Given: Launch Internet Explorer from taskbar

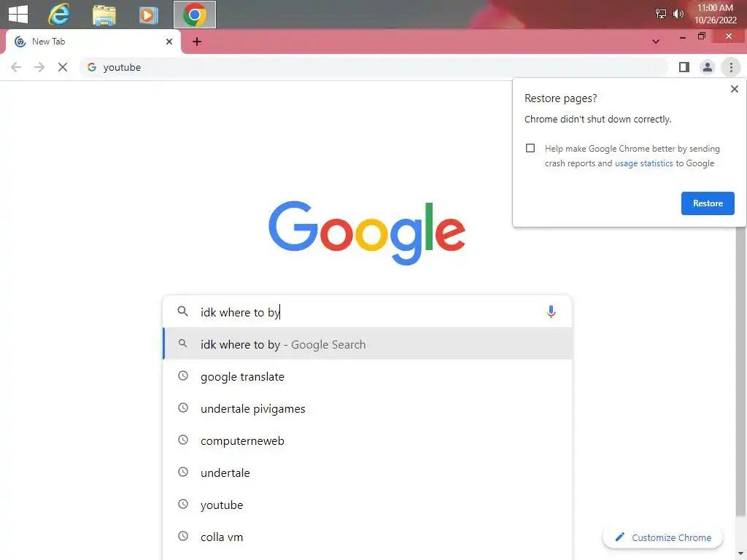Looking at the screenshot, I should coord(59,15).
